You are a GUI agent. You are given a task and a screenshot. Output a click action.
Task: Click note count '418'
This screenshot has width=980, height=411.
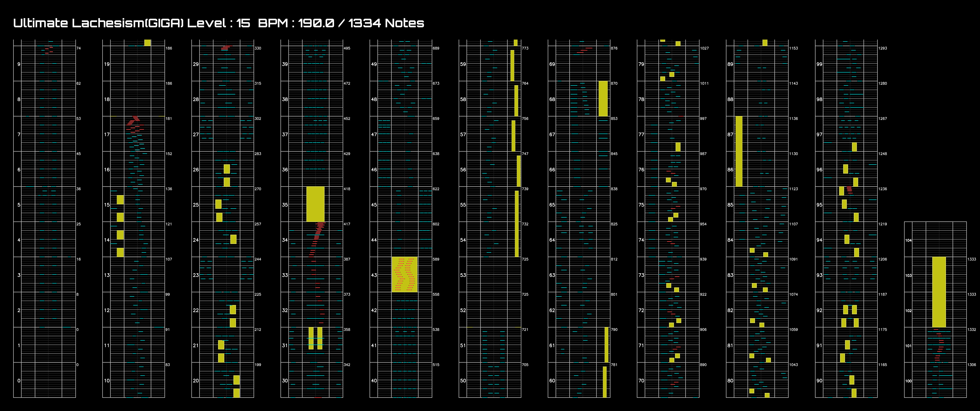pyautogui.click(x=347, y=189)
